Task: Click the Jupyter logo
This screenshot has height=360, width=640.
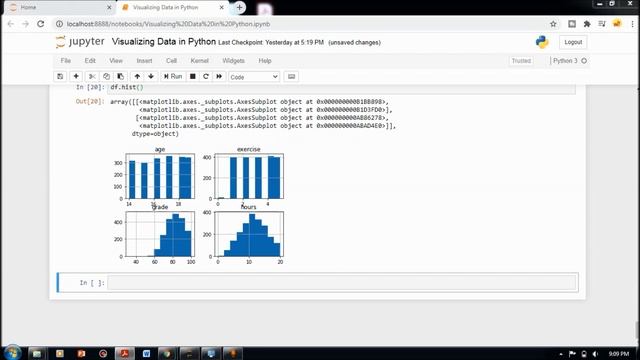Action: click(x=80, y=42)
